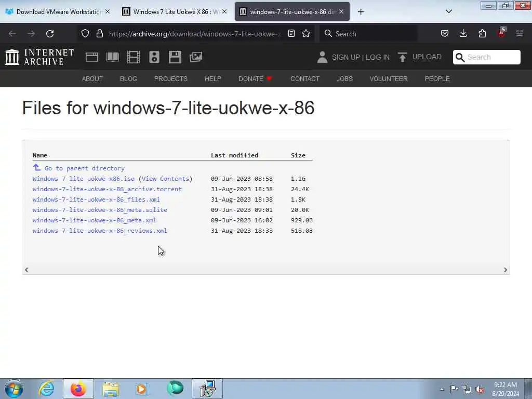Open the ABOUT menu item
Screen dimensions: 532x399
pos(92,79)
